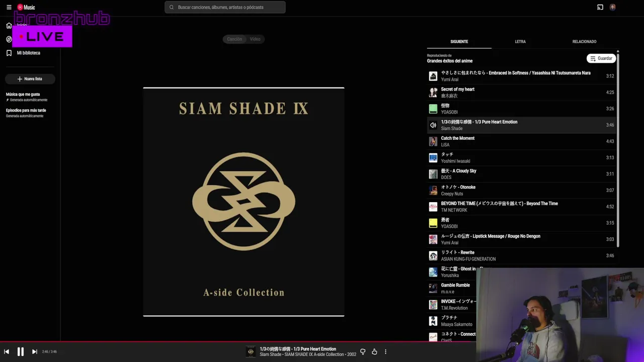Play 曇天 - A Cloudy Sky
Image resolution: width=644 pixels, height=362 pixels.
point(521,174)
